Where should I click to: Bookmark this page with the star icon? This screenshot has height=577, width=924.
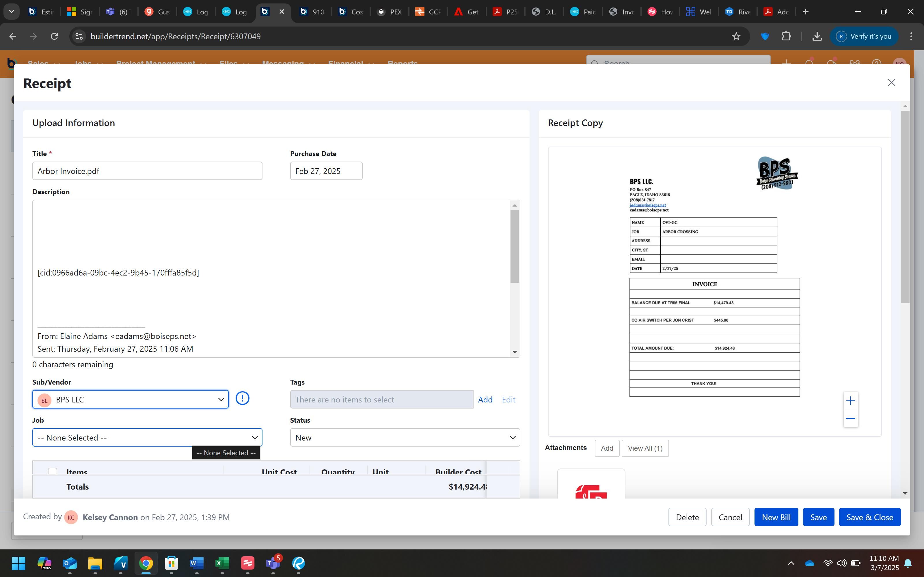point(736,36)
